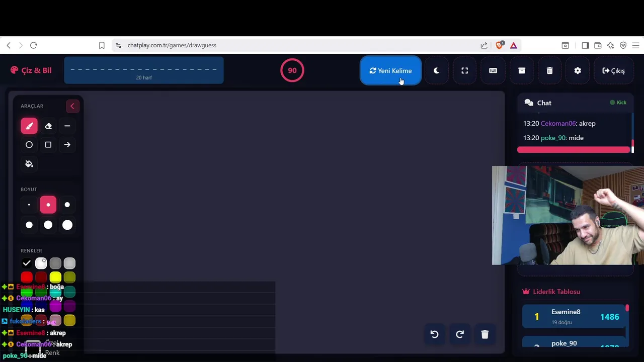Open the Brave Wallet icon

598,45
